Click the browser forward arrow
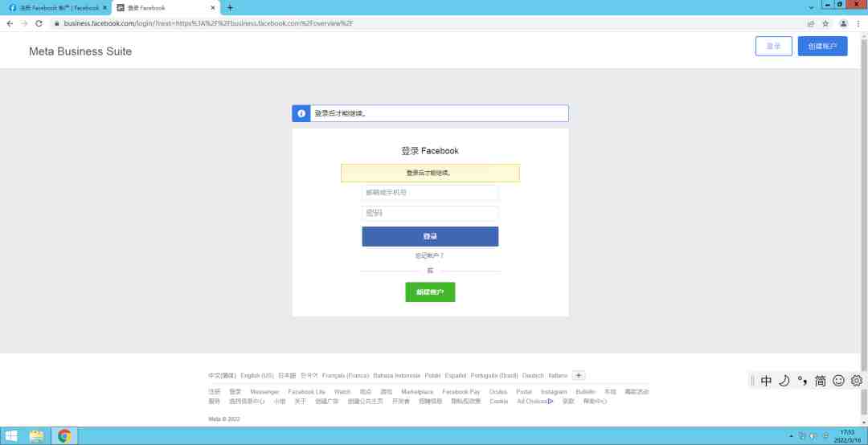Screen dimensions: 868x445 24,23
